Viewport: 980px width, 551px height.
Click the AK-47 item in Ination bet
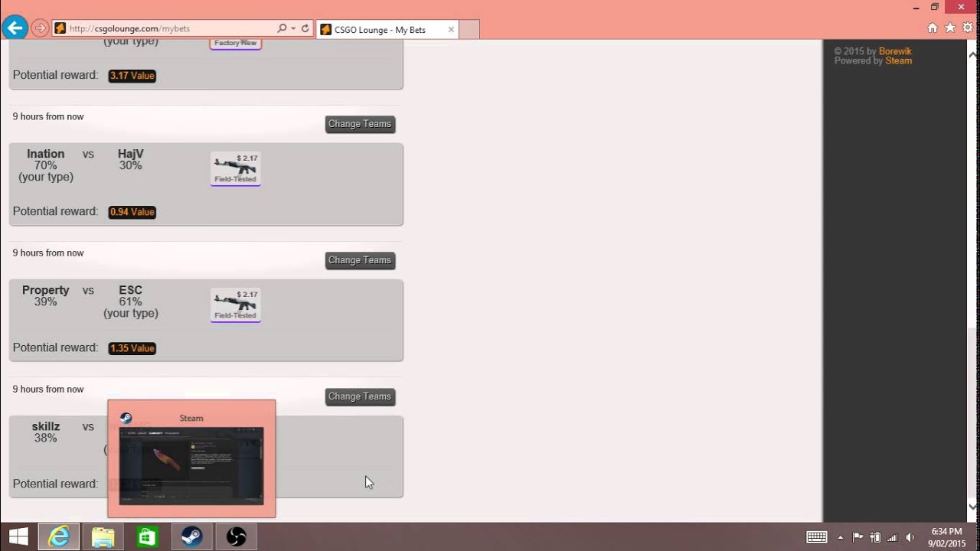[236, 169]
